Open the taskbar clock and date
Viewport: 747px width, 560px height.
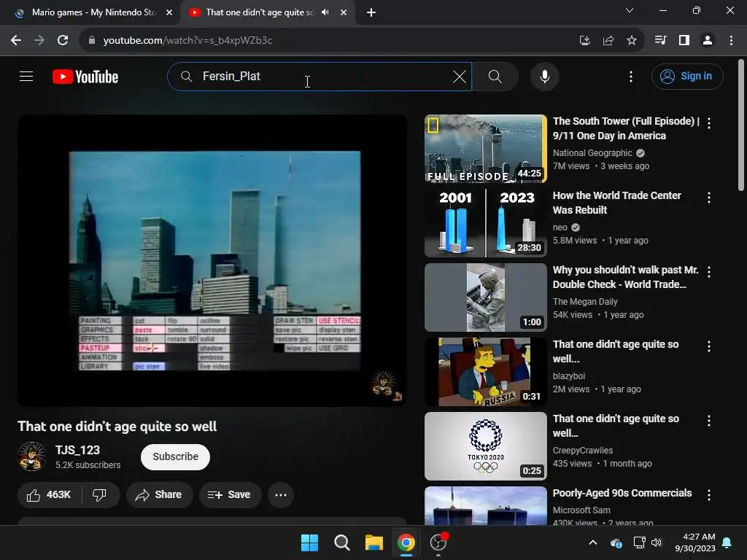click(695, 542)
